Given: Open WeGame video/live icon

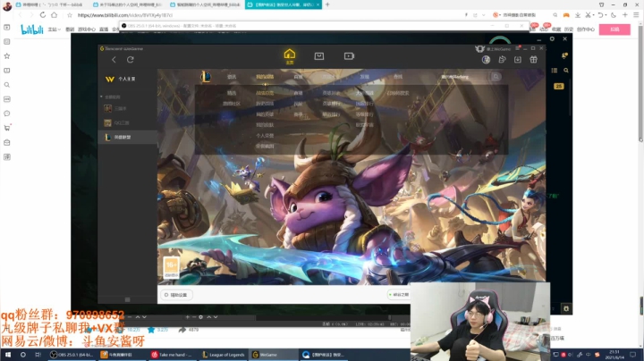Looking at the screenshot, I should pyautogui.click(x=349, y=56).
